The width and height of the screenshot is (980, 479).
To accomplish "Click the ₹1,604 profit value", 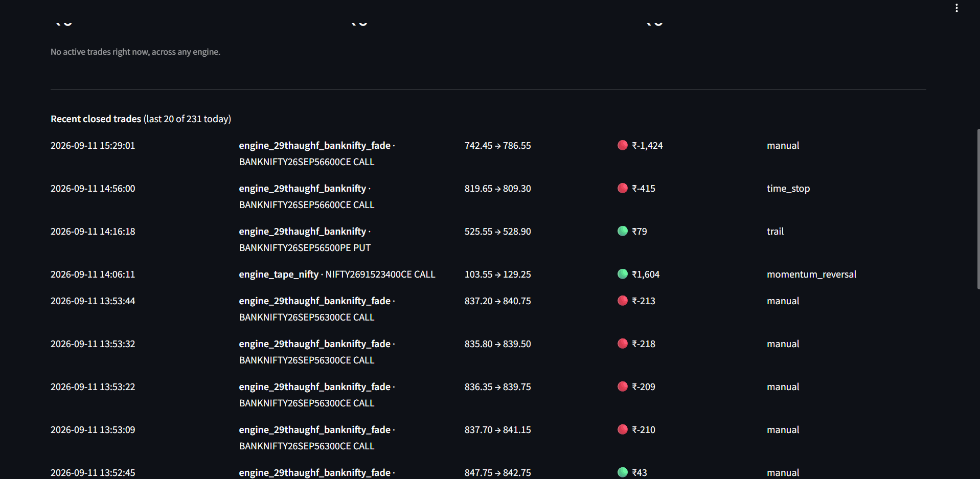I will click(646, 274).
